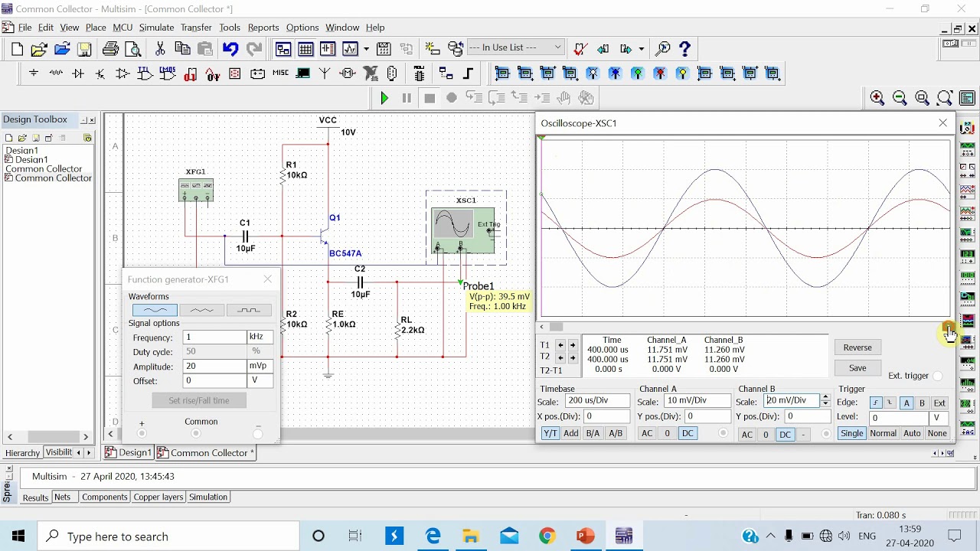
Task: Move cursor T2 left with arrow button
Action: pyautogui.click(x=561, y=357)
